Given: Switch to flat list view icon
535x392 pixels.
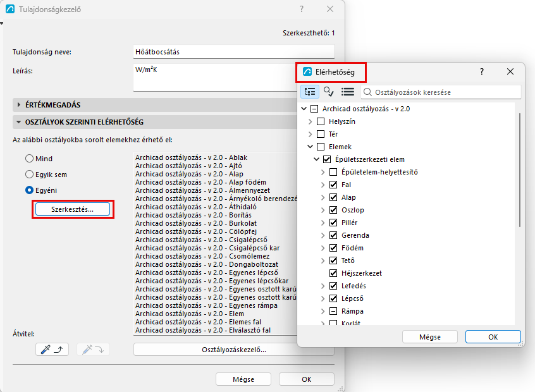Looking at the screenshot, I should pos(348,92).
